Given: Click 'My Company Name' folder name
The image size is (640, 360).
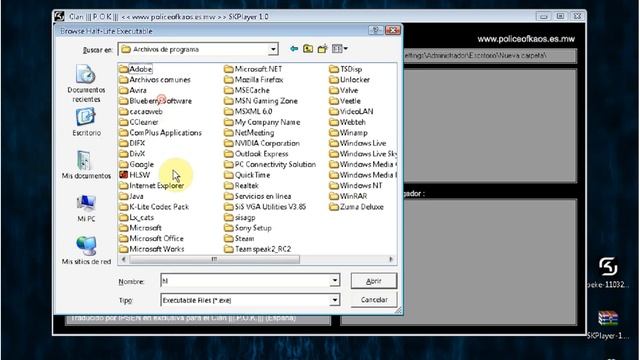Looking at the screenshot, I should point(267,122).
